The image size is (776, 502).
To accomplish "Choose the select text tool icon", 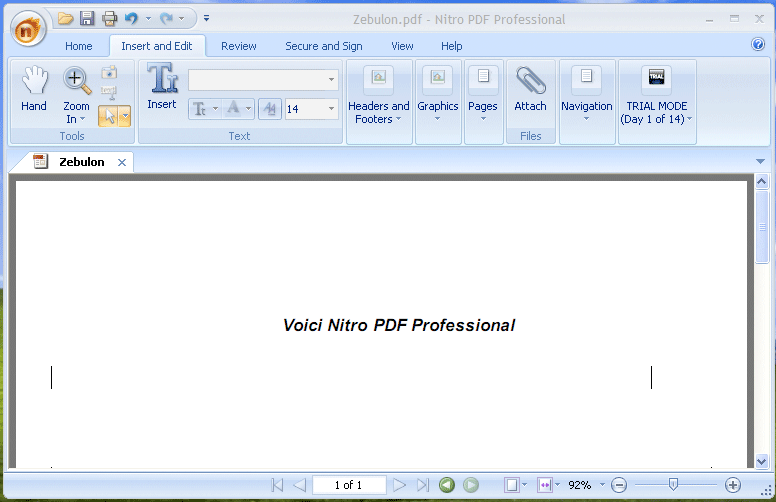I will tap(109, 92).
